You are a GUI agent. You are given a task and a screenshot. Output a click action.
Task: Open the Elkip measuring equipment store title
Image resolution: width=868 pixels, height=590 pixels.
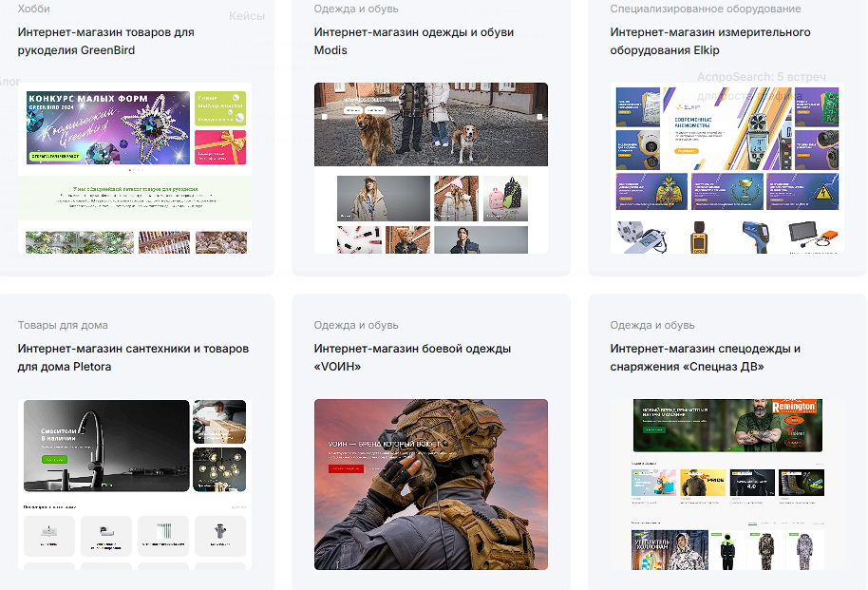point(709,41)
